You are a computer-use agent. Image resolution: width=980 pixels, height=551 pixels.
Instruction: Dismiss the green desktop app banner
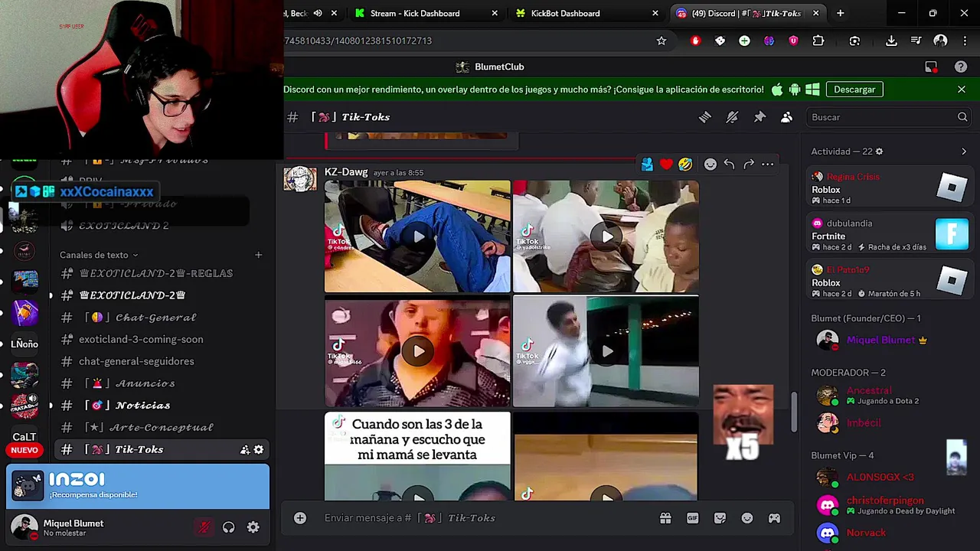pyautogui.click(x=962, y=90)
